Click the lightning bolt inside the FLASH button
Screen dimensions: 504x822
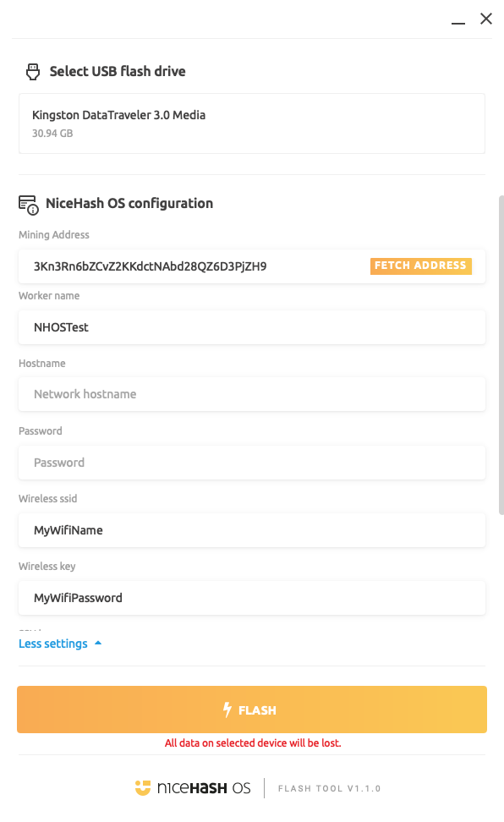pyautogui.click(x=227, y=710)
